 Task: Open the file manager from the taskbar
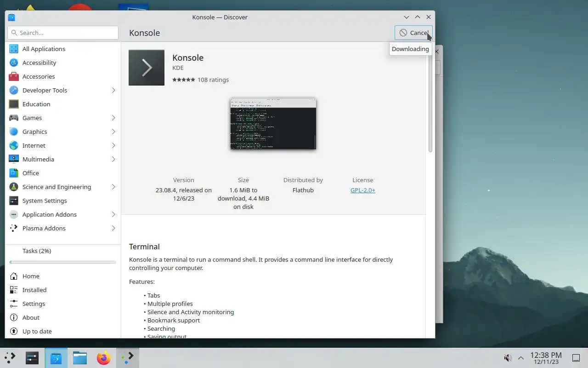[x=80, y=357]
